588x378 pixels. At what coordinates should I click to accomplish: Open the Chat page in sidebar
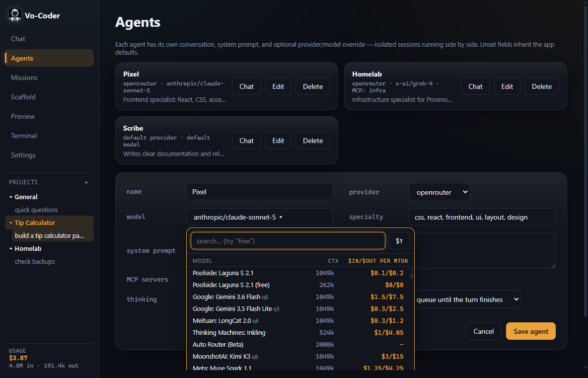tap(50, 39)
